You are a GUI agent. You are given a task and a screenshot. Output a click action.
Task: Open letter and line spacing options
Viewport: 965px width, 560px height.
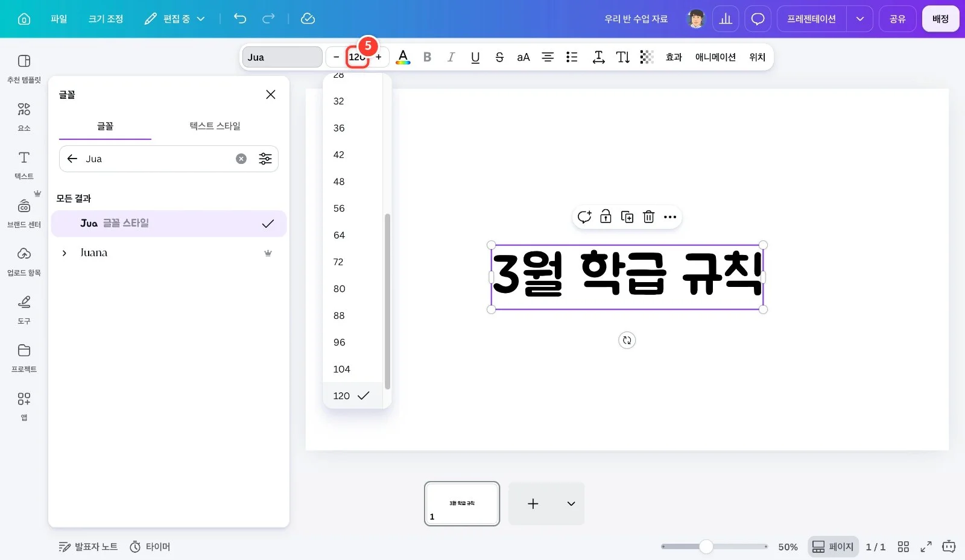click(x=598, y=57)
